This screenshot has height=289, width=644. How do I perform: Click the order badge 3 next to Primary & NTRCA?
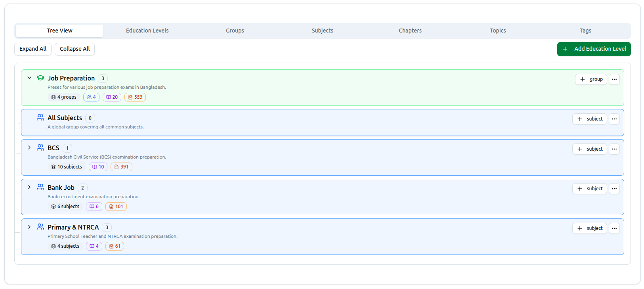pos(107,228)
